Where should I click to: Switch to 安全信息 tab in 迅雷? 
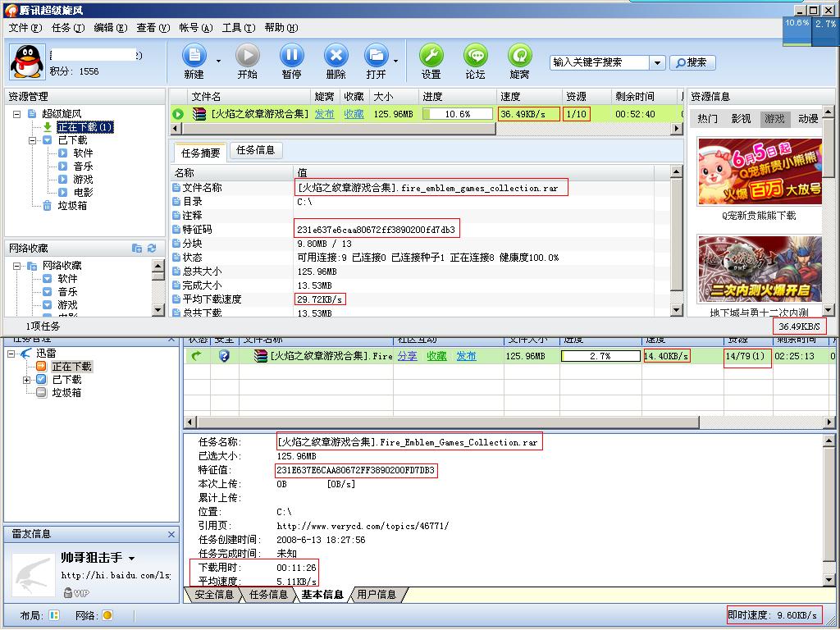pos(213,595)
